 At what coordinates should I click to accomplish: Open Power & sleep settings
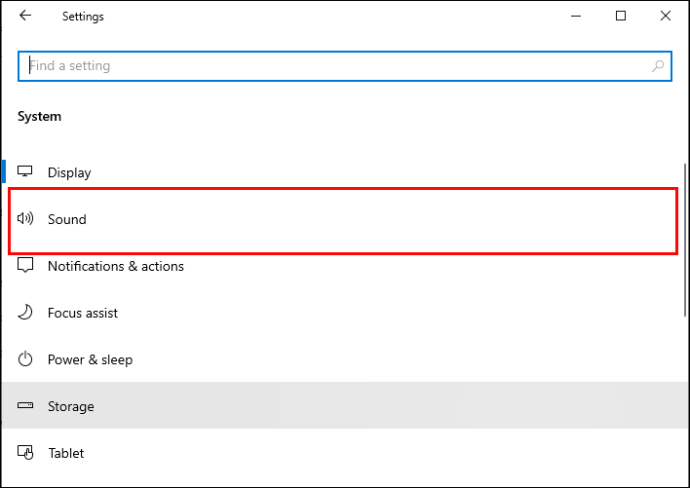[x=343, y=360]
